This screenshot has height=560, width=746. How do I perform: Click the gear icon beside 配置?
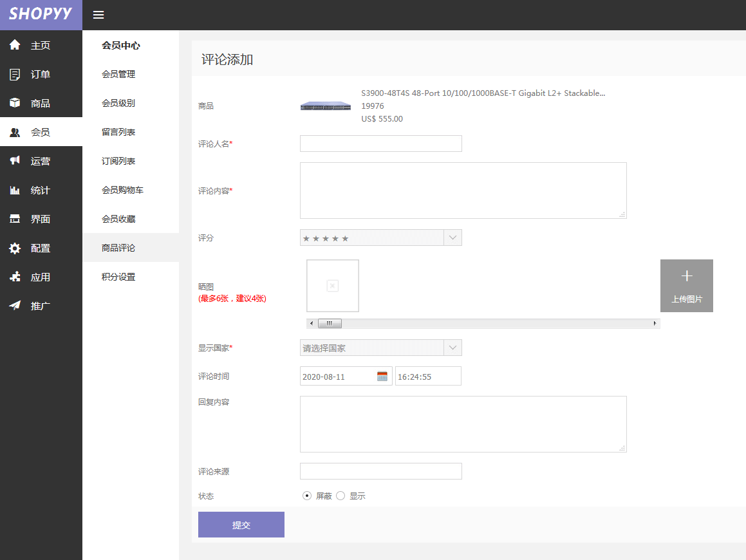pos(15,248)
